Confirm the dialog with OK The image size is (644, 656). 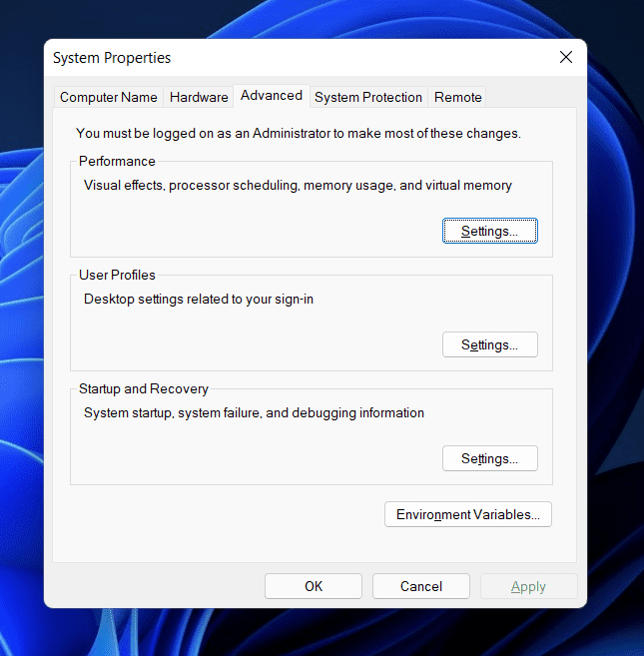[x=314, y=586]
